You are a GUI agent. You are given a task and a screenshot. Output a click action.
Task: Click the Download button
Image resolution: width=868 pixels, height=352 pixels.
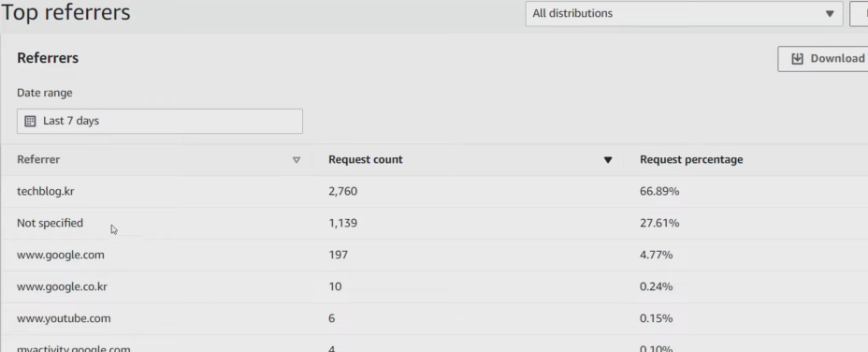[822, 59]
